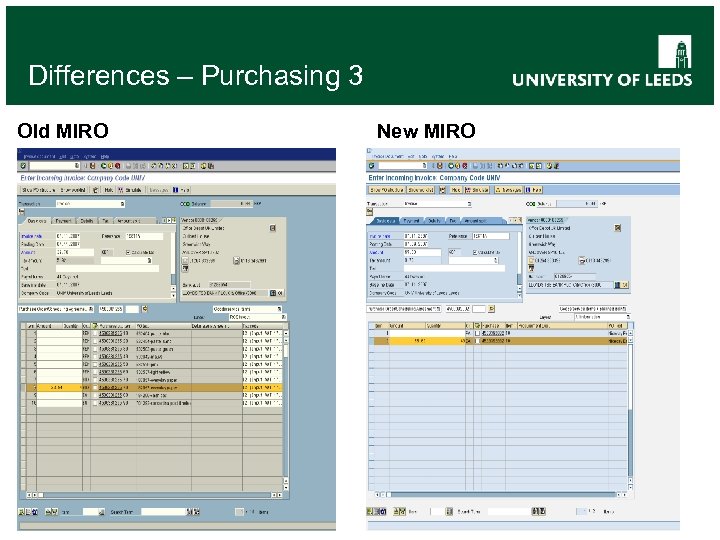The image size is (720, 540).
Task: Click green Enter checkmark in Old MIRO toolbar
Action: [23, 166]
